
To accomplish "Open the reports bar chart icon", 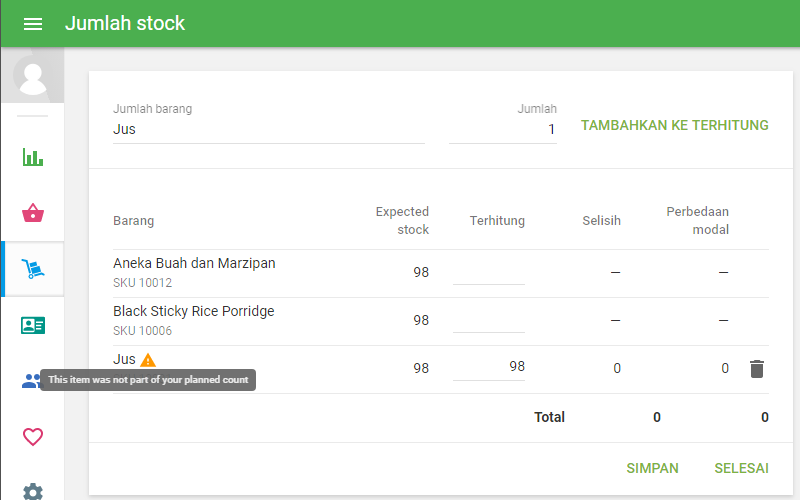I will pyautogui.click(x=33, y=157).
